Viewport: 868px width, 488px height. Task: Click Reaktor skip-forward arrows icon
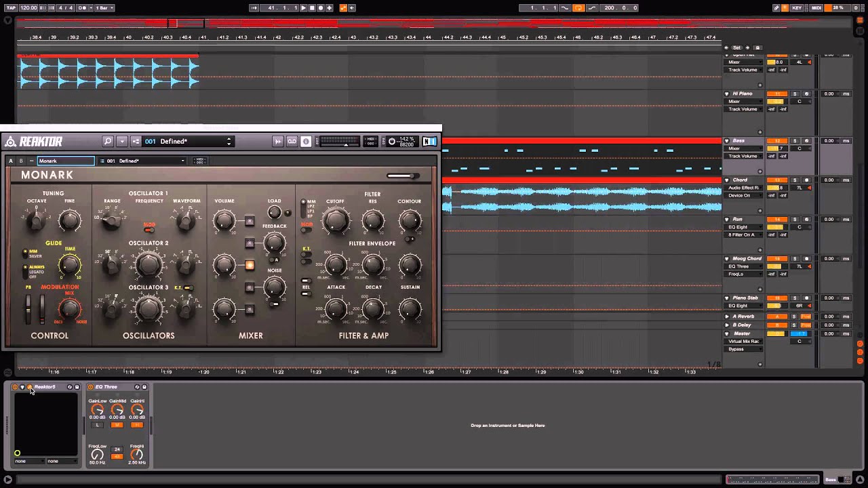[x=278, y=142]
